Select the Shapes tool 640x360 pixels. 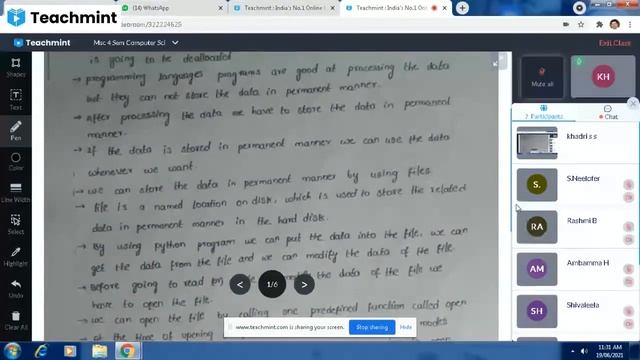[16, 67]
